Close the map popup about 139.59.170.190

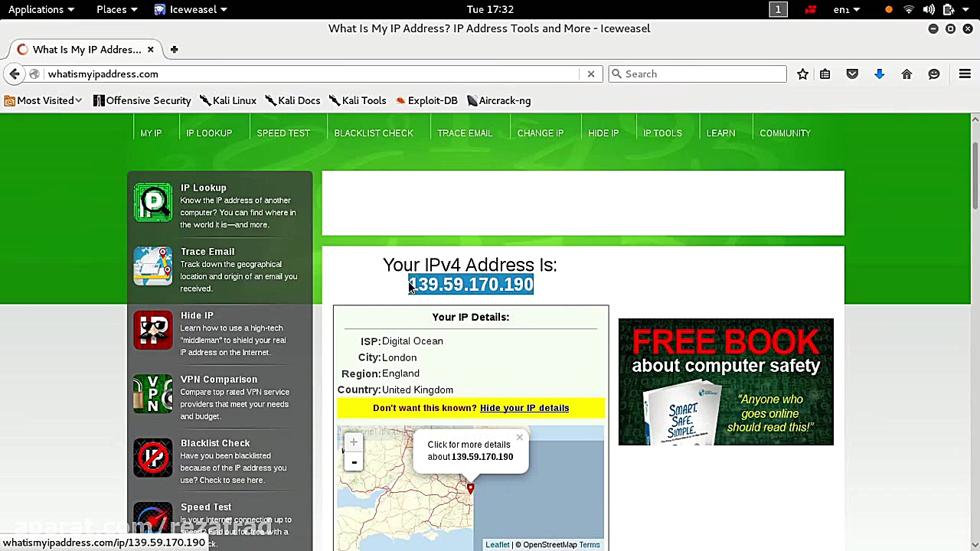click(x=519, y=438)
